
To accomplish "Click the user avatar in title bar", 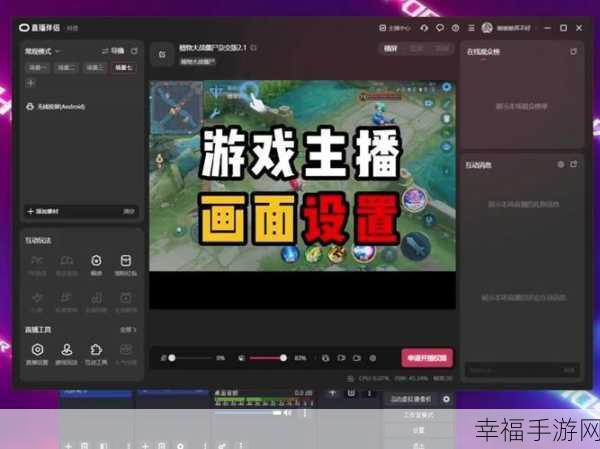I will pyautogui.click(x=487, y=28).
